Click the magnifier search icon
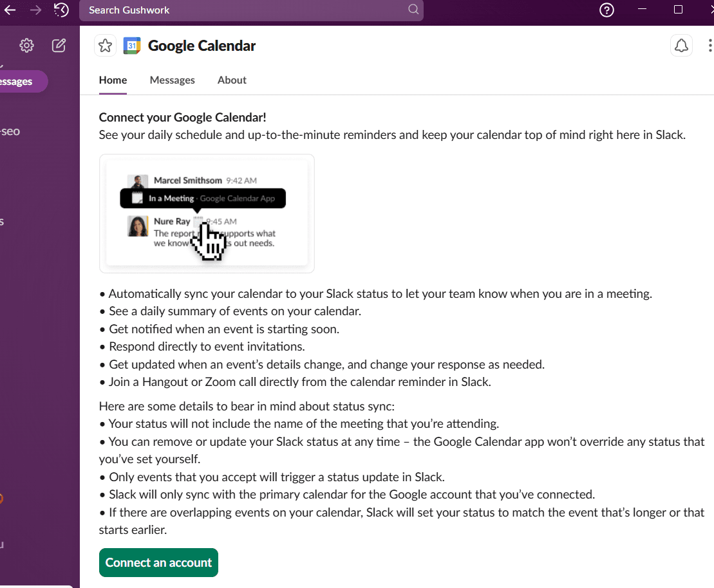Screen dimensions: 714x588 (413, 10)
